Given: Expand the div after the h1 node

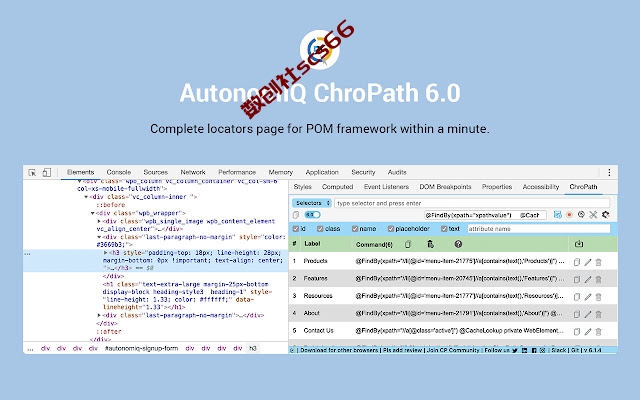Looking at the screenshot, I should click(99, 315).
